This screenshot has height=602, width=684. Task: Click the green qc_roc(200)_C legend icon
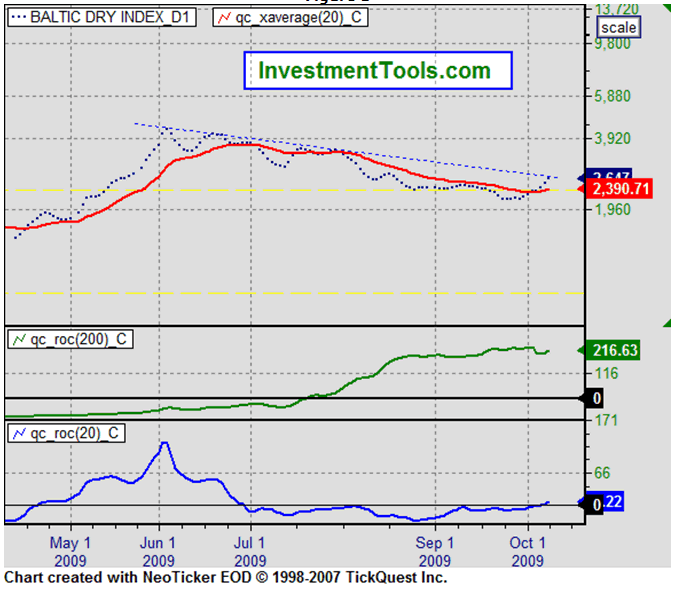(19, 339)
